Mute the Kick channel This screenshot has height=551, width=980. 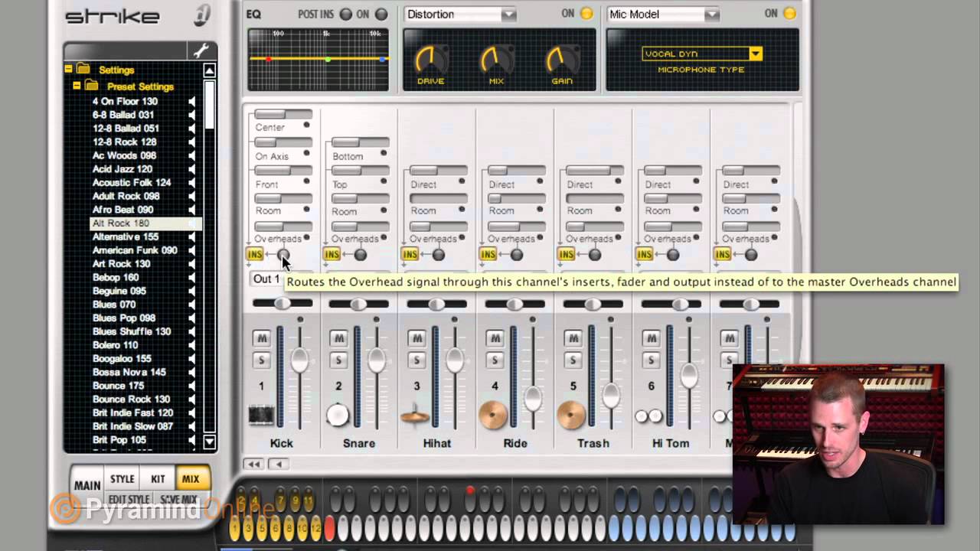click(x=262, y=338)
